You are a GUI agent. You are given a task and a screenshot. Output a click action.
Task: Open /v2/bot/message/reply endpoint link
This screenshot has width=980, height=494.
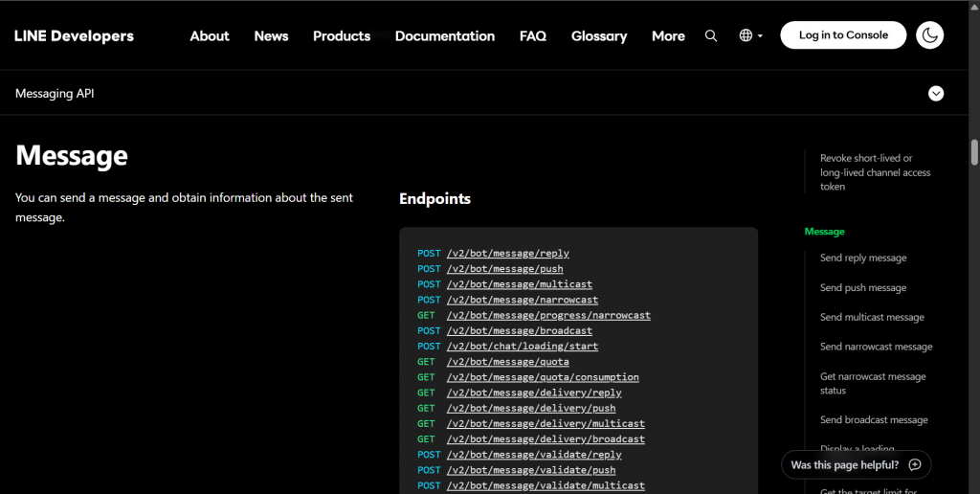(x=507, y=254)
